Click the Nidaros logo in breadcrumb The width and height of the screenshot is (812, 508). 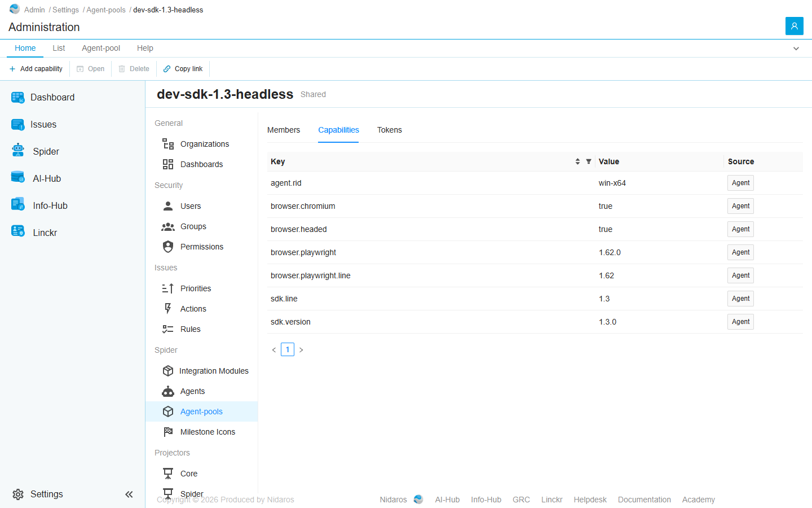tap(15, 9)
